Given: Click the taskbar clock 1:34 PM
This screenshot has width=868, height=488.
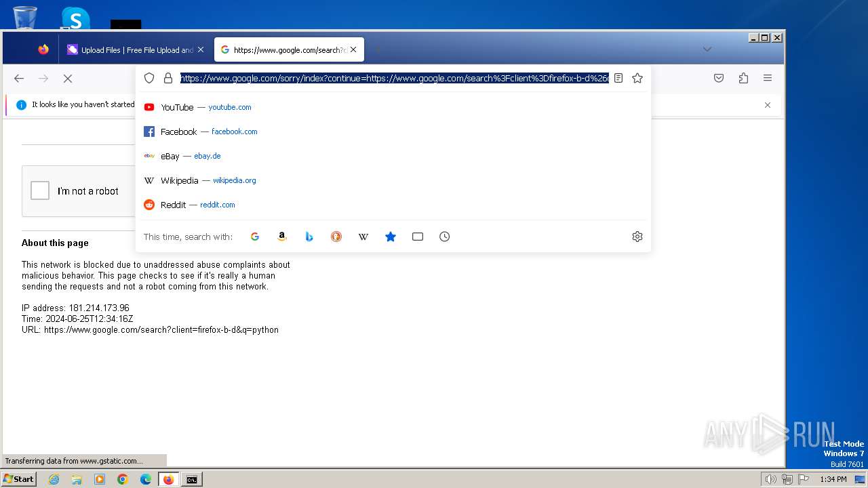Looking at the screenshot, I should pyautogui.click(x=833, y=479).
